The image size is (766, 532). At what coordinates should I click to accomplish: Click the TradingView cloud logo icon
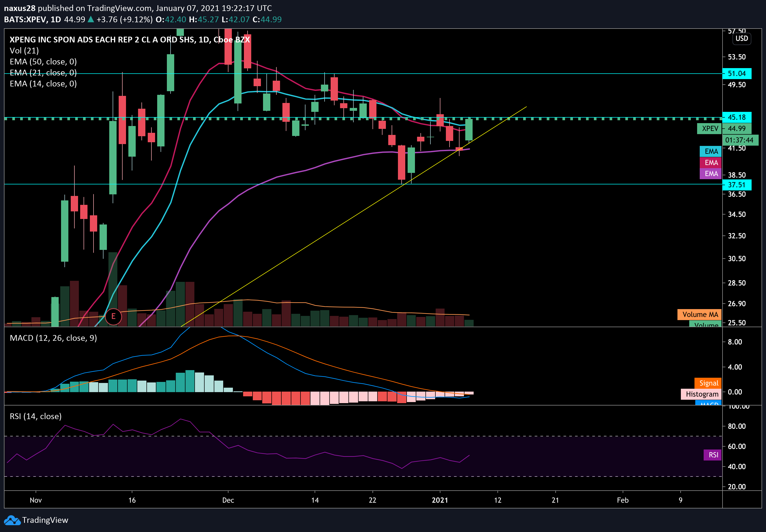click(x=12, y=520)
